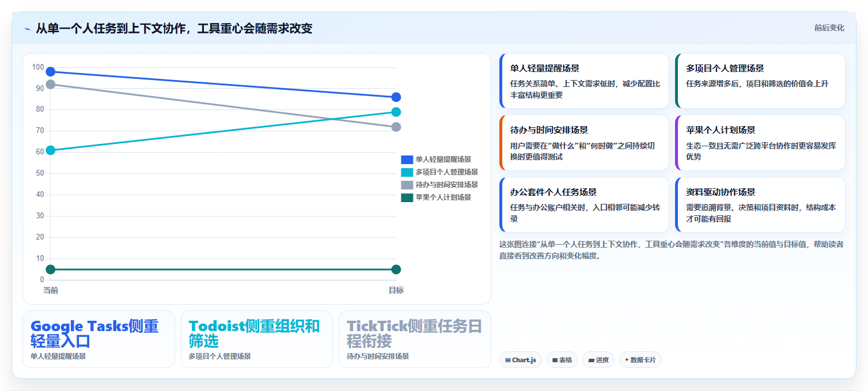868x391 pixels.
Task: Click the blue 当前 data point at 98
Action: coord(51,72)
